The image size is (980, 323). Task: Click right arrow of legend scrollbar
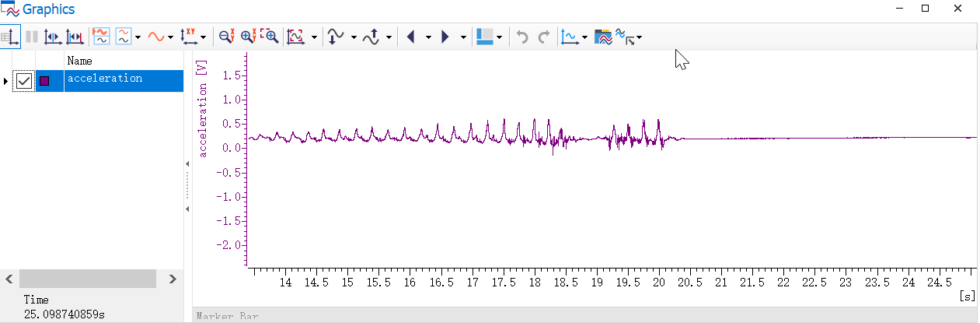[173, 279]
